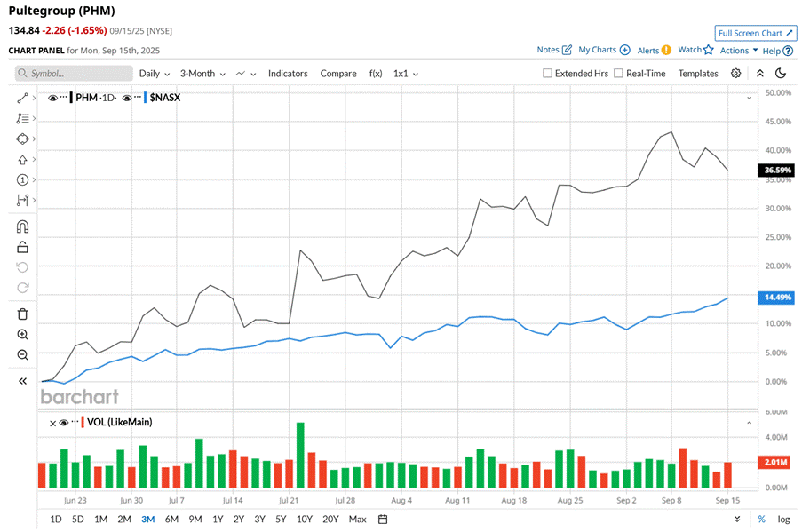Viewport: 802px width, 532px height.
Task: Choose the shapes drawing tool
Action: tap(22, 139)
